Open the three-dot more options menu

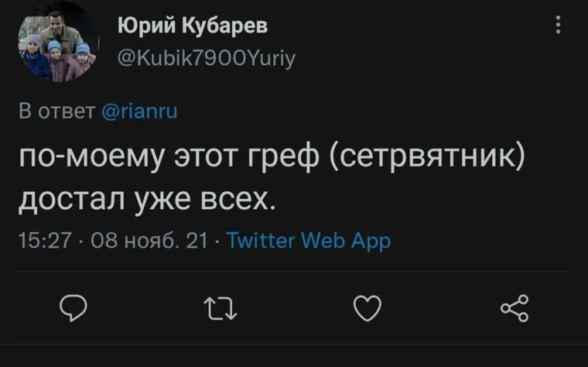coord(559,26)
